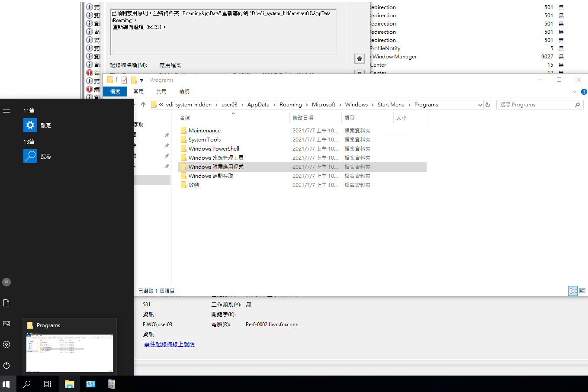This screenshot has width=588, height=392.
Task: Open the 事件記錄檔線上說明 link
Action: pyautogui.click(x=169, y=344)
